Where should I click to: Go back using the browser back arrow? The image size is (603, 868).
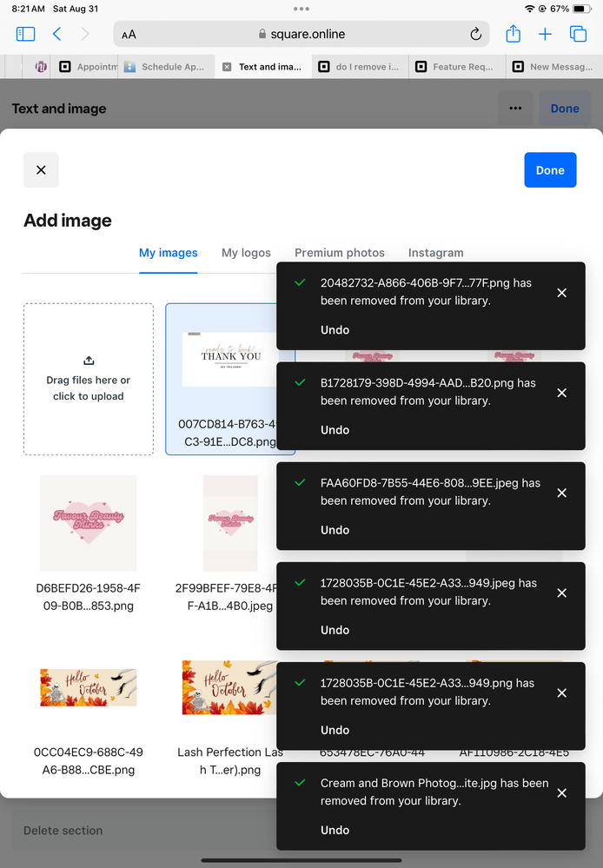(x=56, y=35)
